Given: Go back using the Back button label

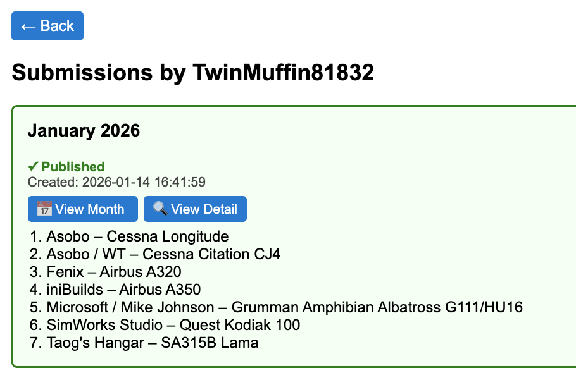Looking at the screenshot, I should click(x=58, y=26).
